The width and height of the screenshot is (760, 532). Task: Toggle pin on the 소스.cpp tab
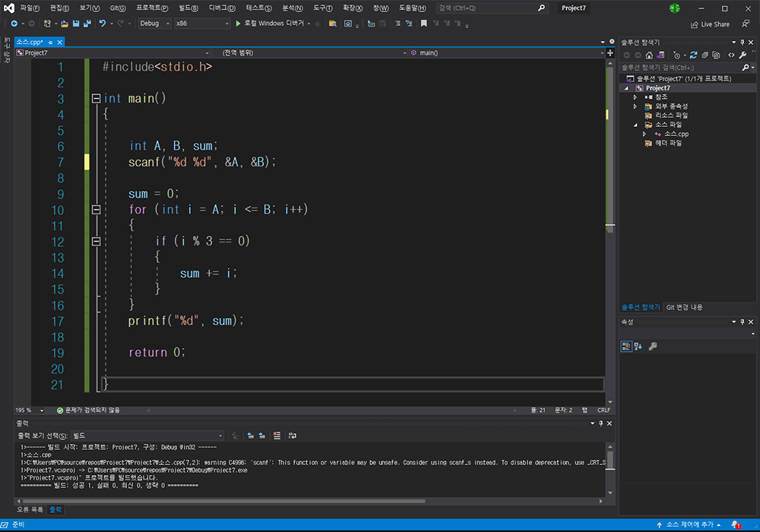pyautogui.click(x=50, y=42)
